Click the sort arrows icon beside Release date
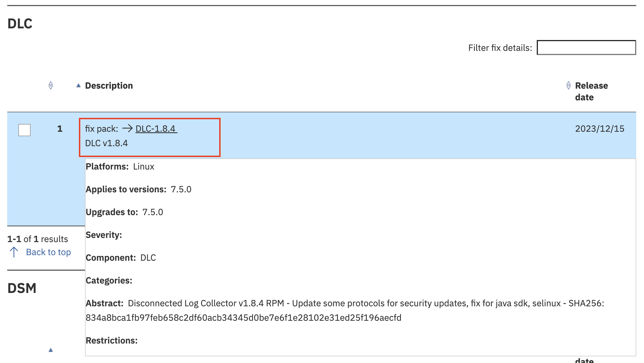The image size is (644, 363). click(568, 85)
